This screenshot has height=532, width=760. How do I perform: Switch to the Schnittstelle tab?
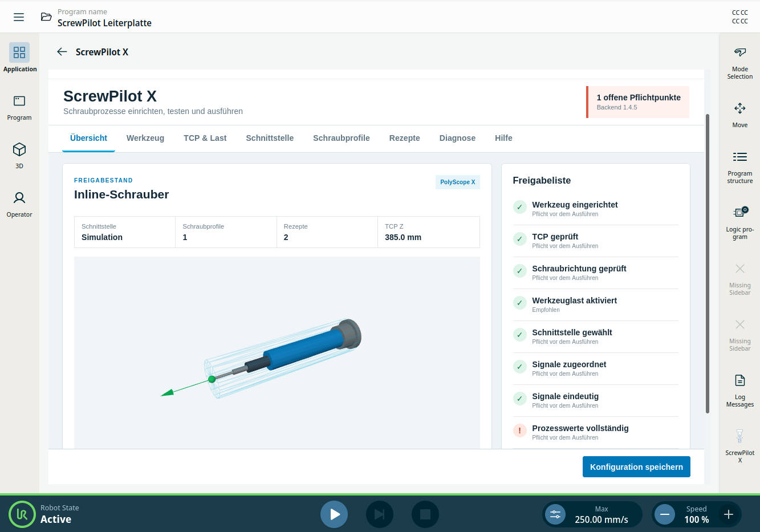click(x=270, y=138)
